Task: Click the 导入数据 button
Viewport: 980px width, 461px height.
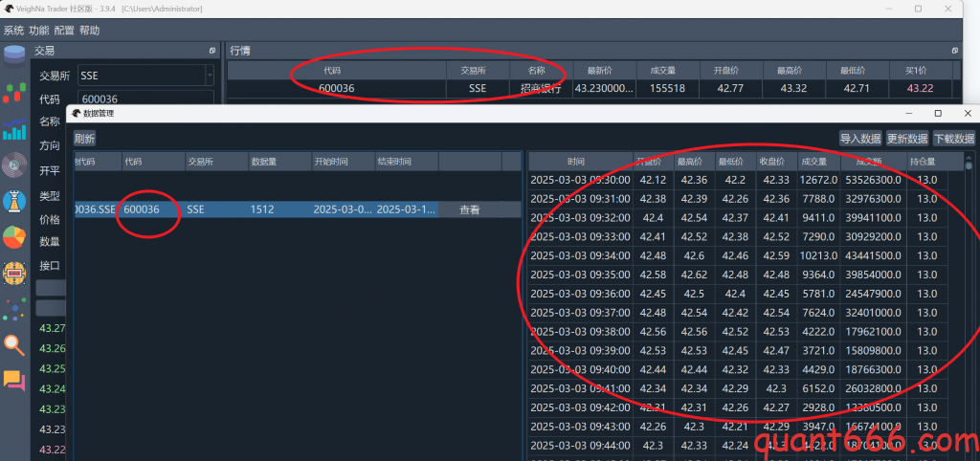Action: tap(860, 139)
